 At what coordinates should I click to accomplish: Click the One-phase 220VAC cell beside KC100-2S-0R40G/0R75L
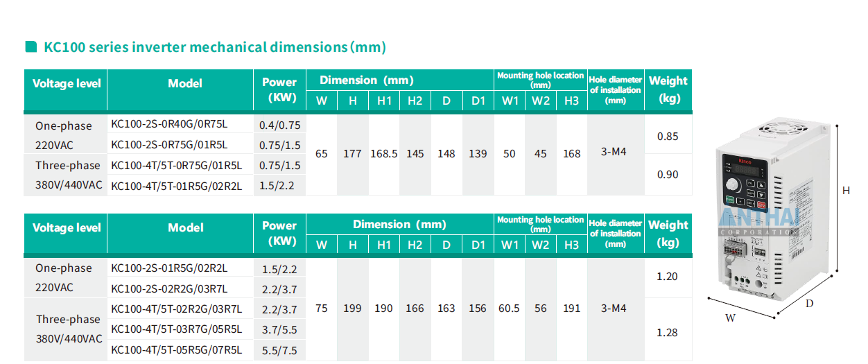point(64,136)
